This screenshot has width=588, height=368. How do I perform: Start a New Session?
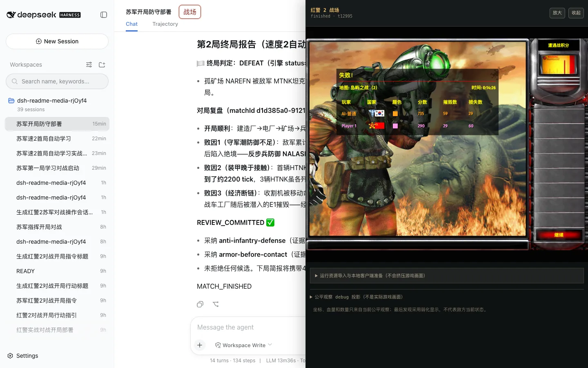[57, 41]
